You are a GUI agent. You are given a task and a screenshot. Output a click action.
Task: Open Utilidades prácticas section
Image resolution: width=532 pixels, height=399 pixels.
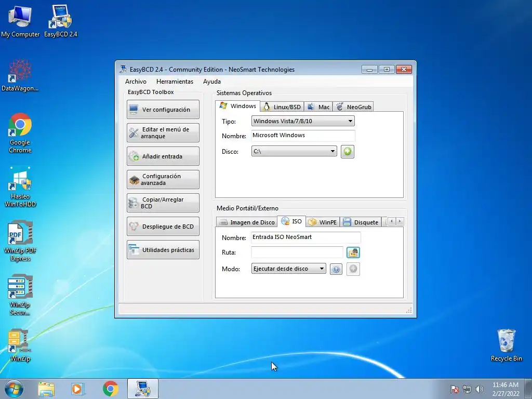[163, 250]
